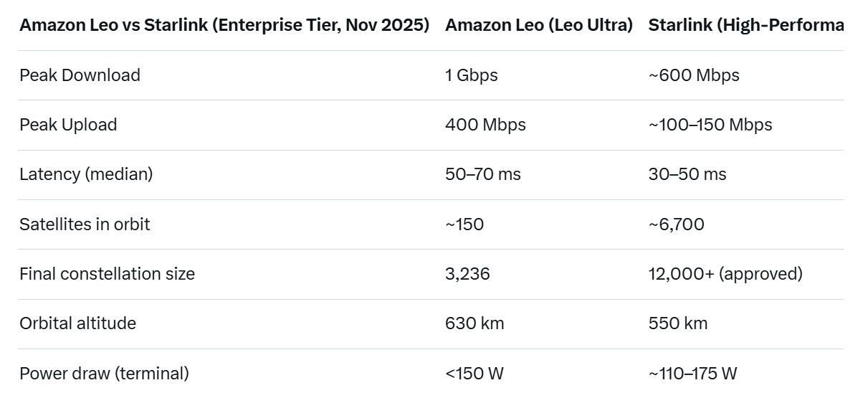Click the "1 Gbps" cell
The height and width of the screenshot is (398, 868).
tap(471, 75)
